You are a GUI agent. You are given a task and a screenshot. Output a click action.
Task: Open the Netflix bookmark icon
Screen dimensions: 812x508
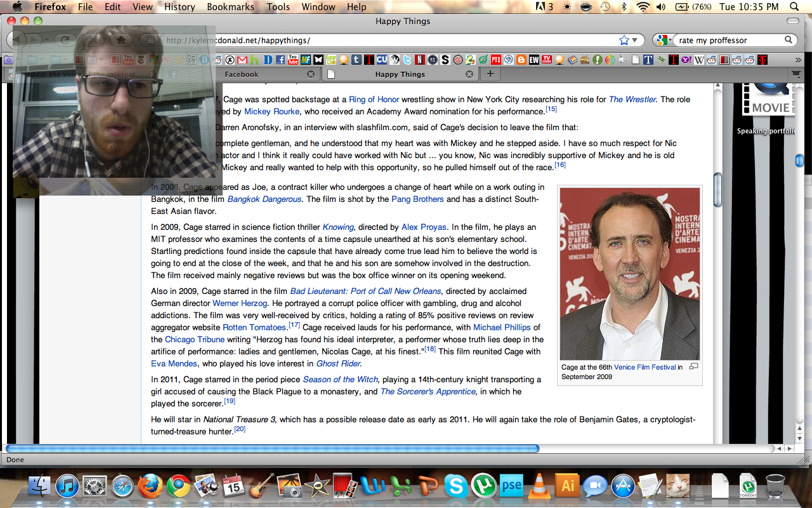click(419, 60)
